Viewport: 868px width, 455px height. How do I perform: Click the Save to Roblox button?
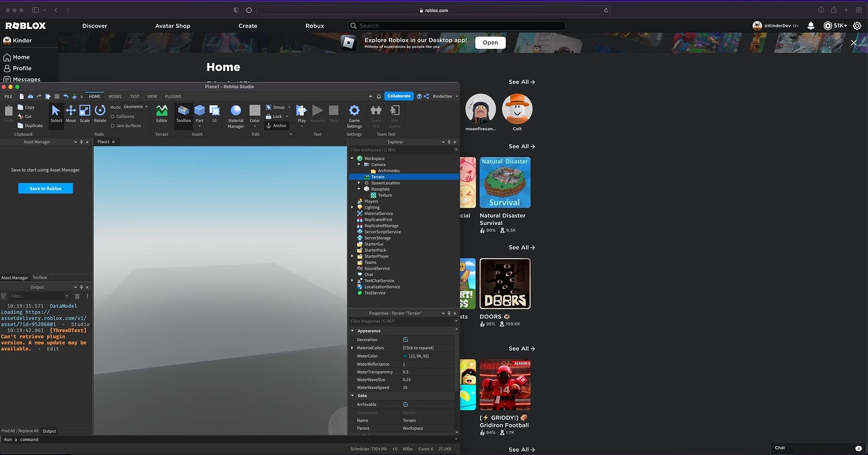[x=45, y=189]
